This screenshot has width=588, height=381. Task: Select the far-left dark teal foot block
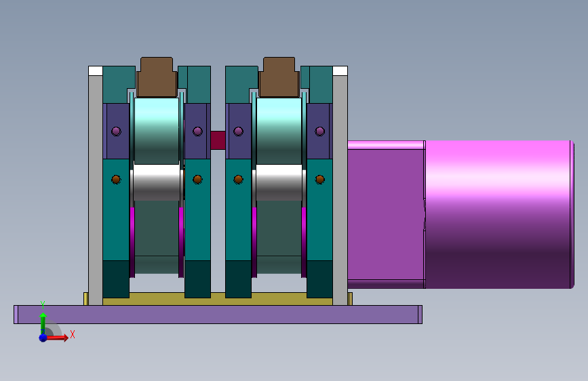coord(116,279)
